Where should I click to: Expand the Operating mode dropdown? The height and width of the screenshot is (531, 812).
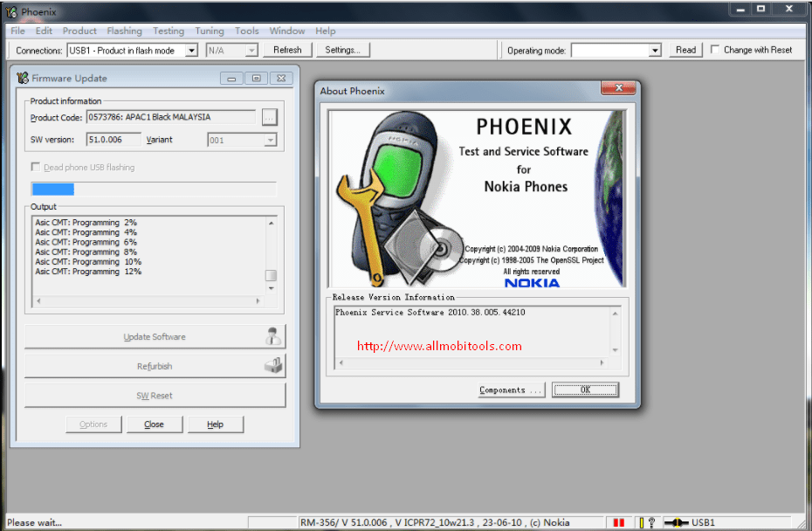click(x=655, y=51)
